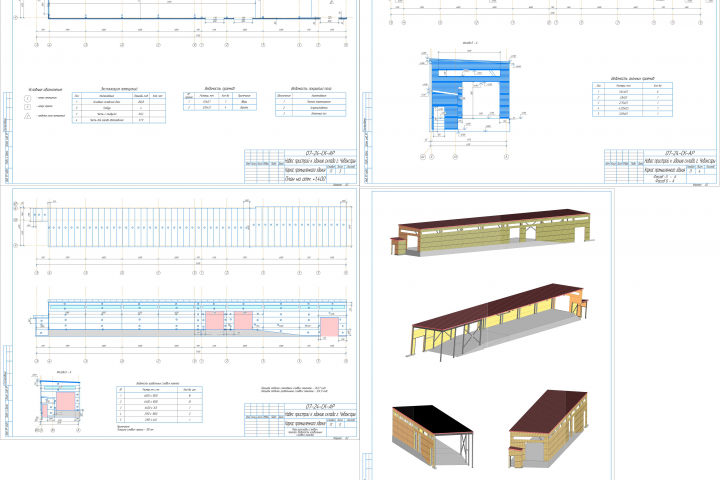Click the pink gate opening at right end of elevation
The width and height of the screenshot is (720, 480).
click(329, 327)
